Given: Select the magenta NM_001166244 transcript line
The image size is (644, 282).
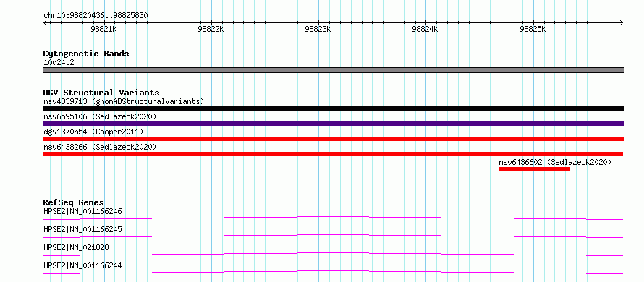Looking at the screenshot, I should 333,272.
